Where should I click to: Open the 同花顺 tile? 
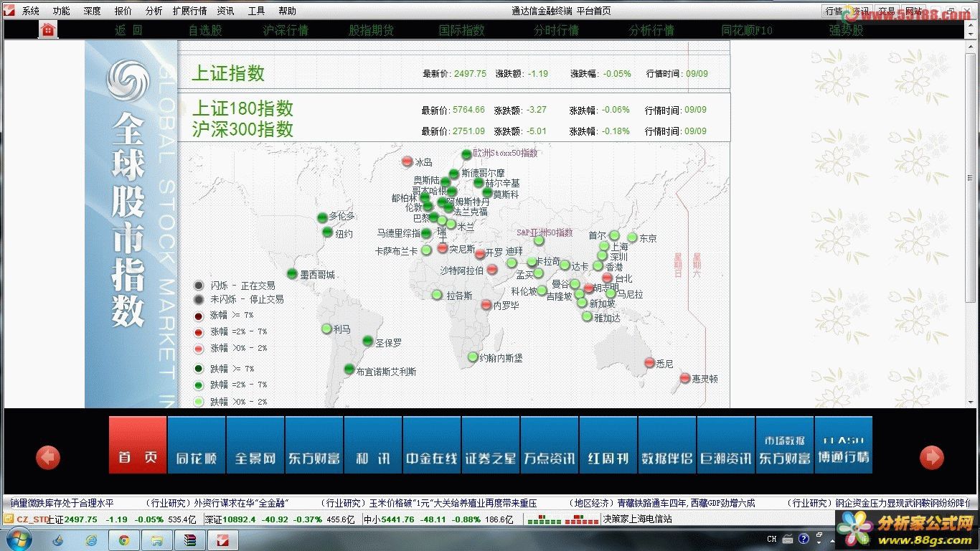197,445
